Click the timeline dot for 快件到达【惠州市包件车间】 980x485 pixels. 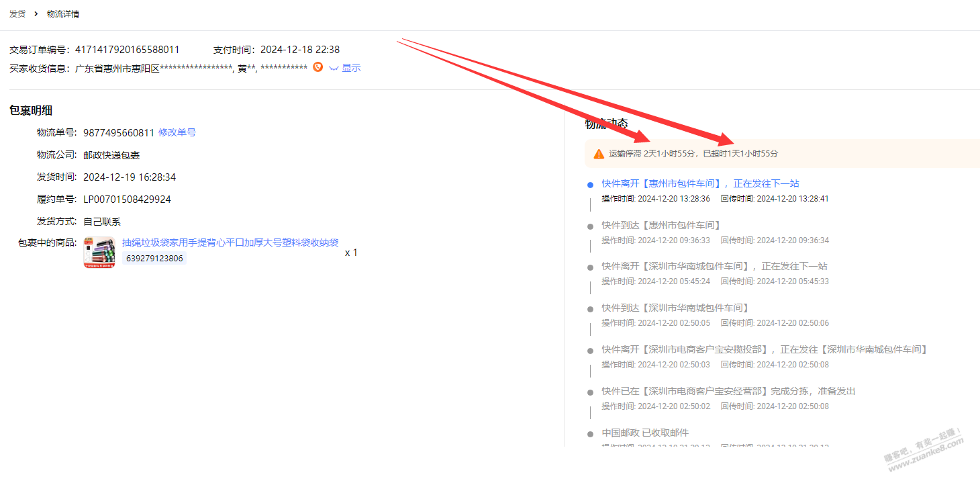pyautogui.click(x=590, y=226)
